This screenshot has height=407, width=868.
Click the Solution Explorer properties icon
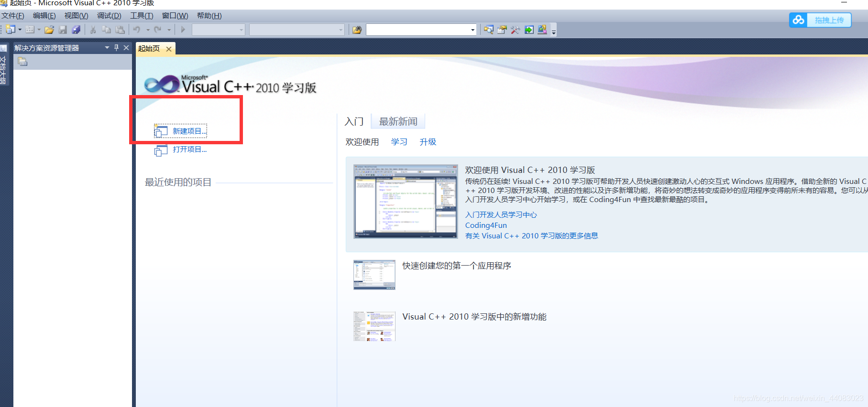[x=22, y=62]
